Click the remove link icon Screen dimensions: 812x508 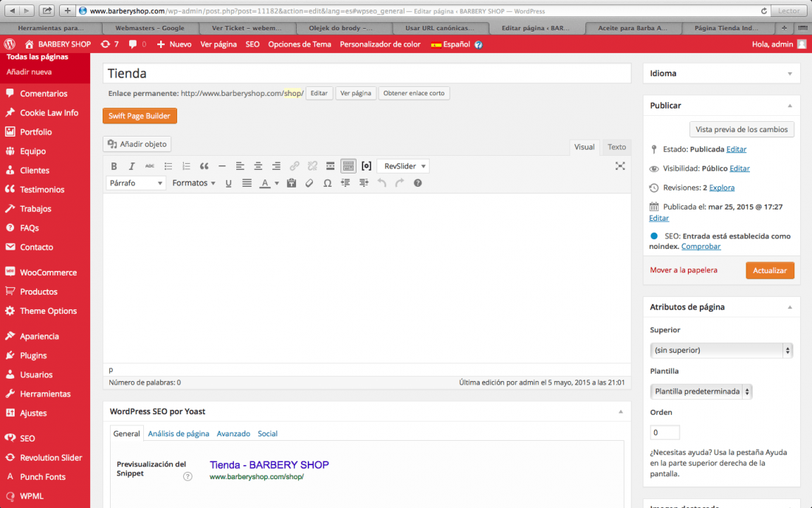pos(312,166)
